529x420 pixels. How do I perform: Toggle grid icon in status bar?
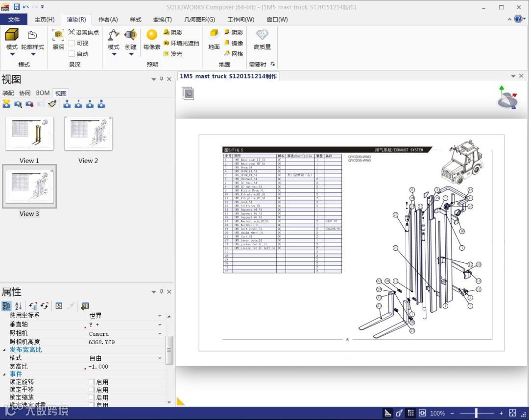click(411, 413)
